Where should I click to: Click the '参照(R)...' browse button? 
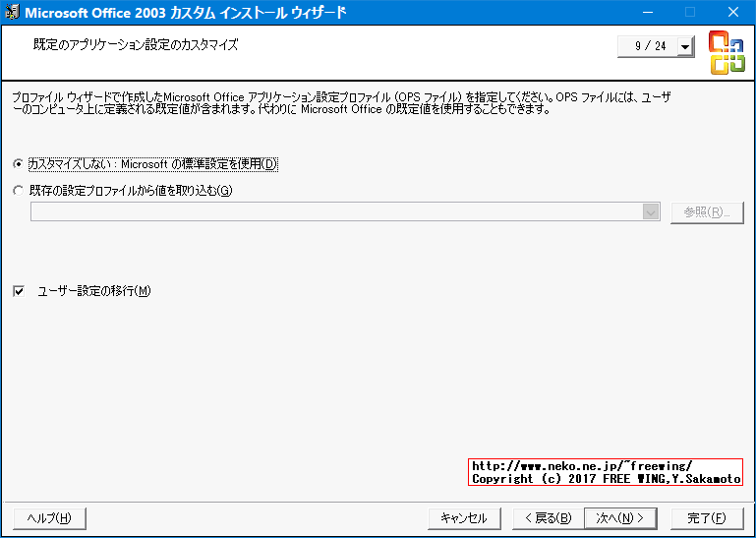[707, 212]
